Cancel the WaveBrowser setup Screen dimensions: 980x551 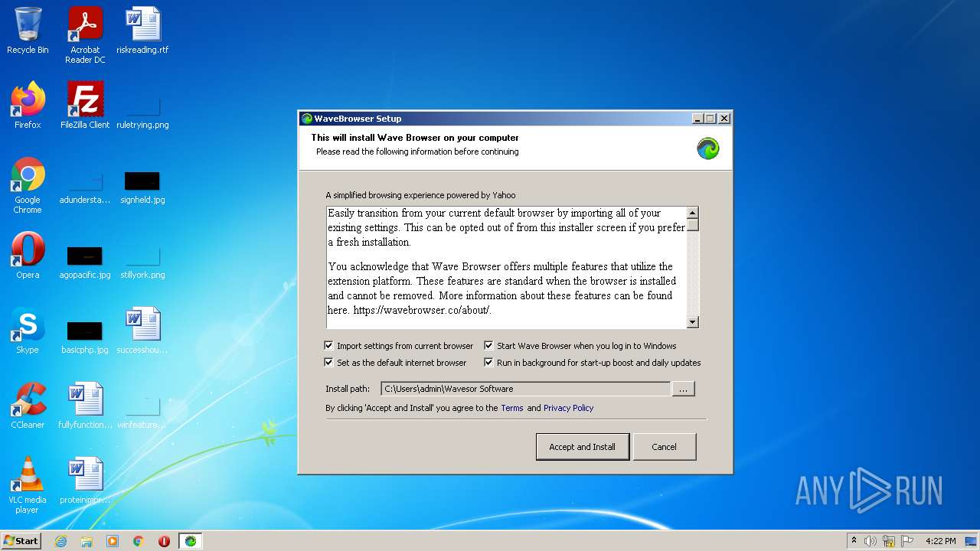[x=664, y=447]
